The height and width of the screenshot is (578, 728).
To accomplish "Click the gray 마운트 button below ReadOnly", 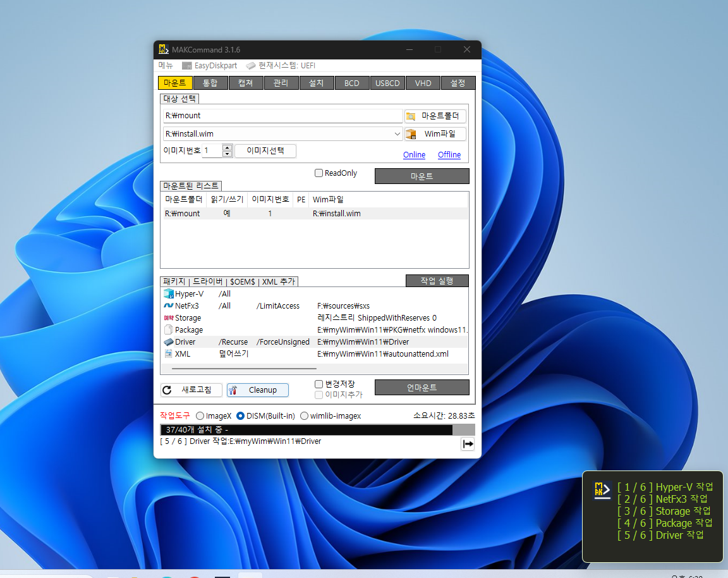I will pos(422,176).
